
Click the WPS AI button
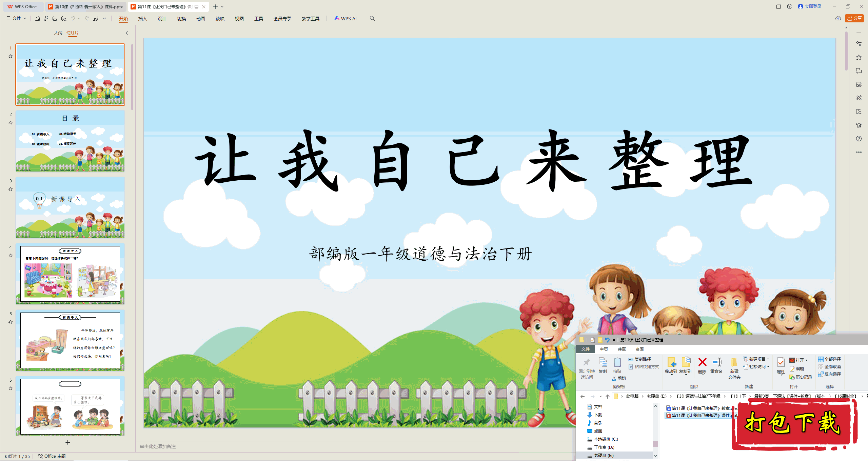pyautogui.click(x=346, y=18)
